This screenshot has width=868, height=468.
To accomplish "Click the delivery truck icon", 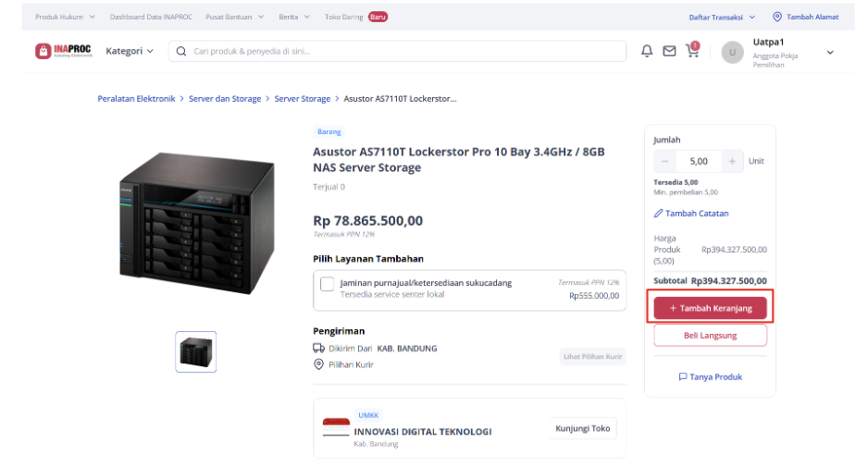I will [x=318, y=348].
